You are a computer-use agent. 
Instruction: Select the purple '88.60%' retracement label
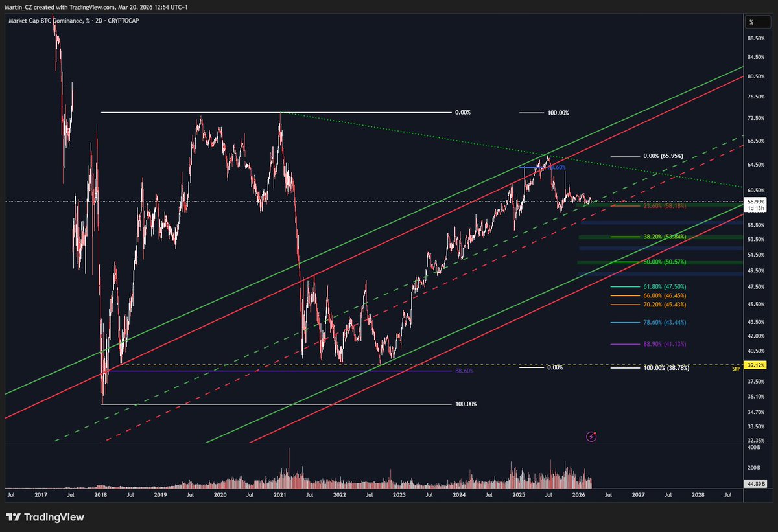tap(464, 371)
